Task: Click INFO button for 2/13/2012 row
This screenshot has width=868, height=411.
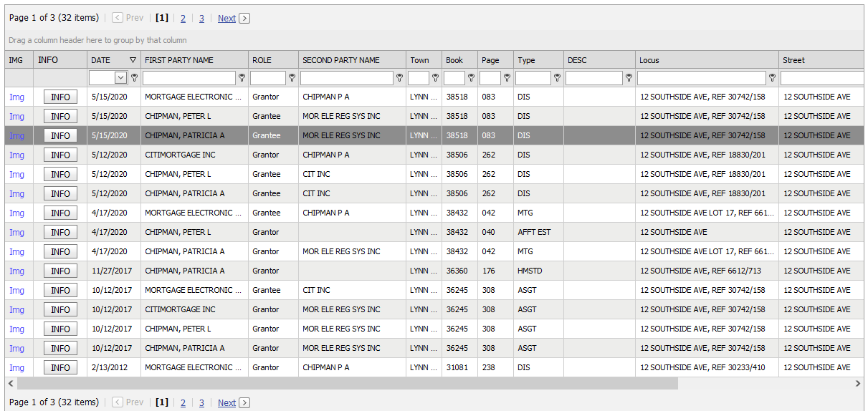Action: pos(60,367)
